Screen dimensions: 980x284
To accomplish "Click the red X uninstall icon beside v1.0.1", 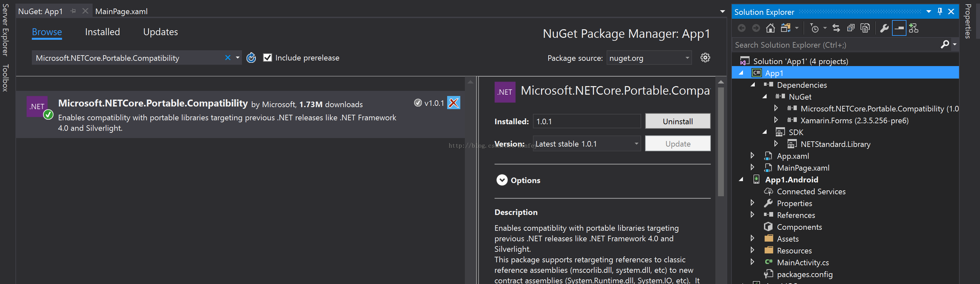I will (453, 103).
